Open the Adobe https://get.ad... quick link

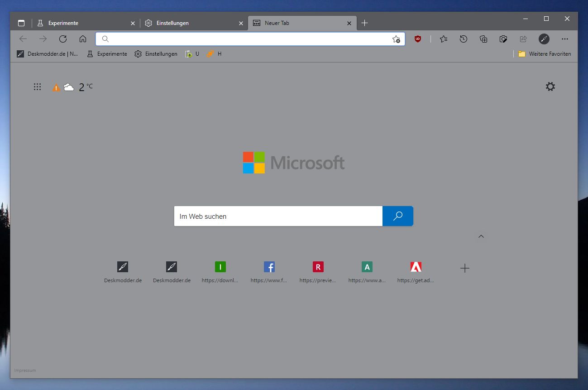coord(416,272)
